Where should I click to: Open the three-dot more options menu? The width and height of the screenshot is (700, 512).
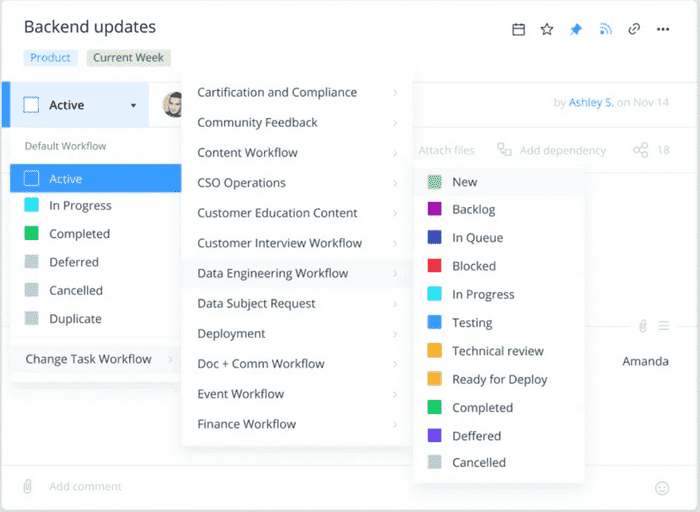tap(663, 29)
